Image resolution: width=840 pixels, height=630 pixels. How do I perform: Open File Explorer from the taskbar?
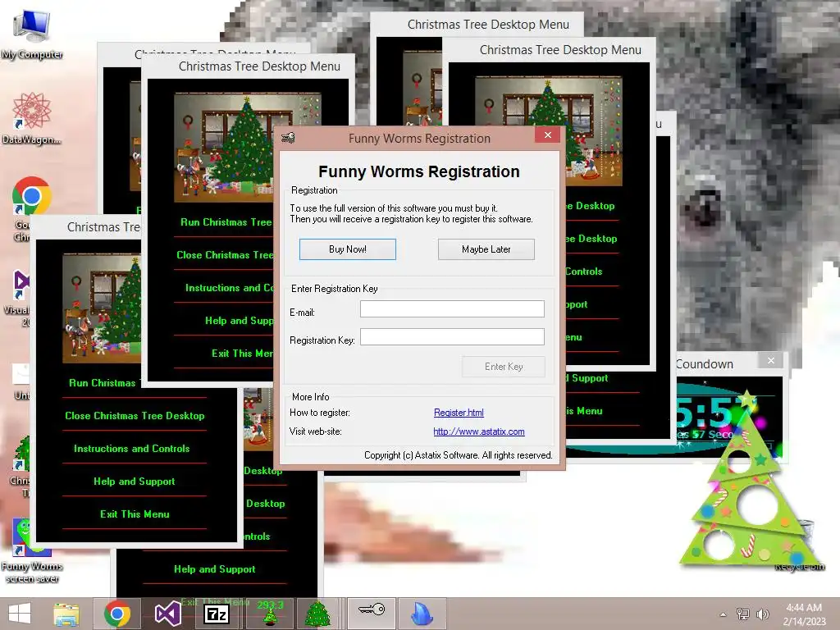point(66,614)
